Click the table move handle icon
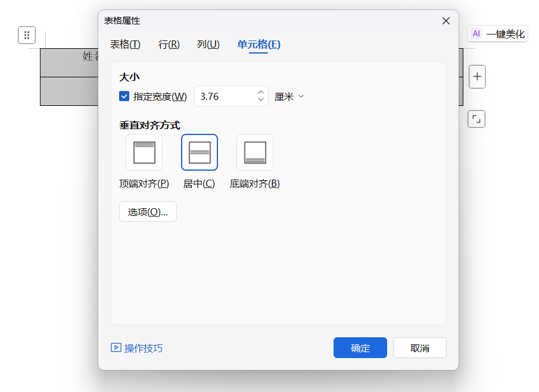The height and width of the screenshot is (392, 539). pos(27,35)
